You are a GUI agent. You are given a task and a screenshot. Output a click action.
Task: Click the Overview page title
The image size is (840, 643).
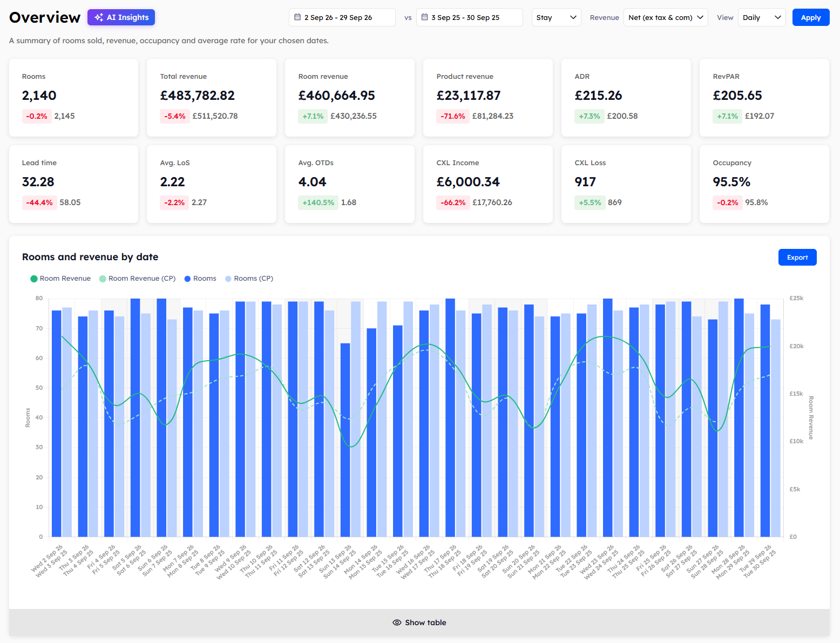click(45, 17)
